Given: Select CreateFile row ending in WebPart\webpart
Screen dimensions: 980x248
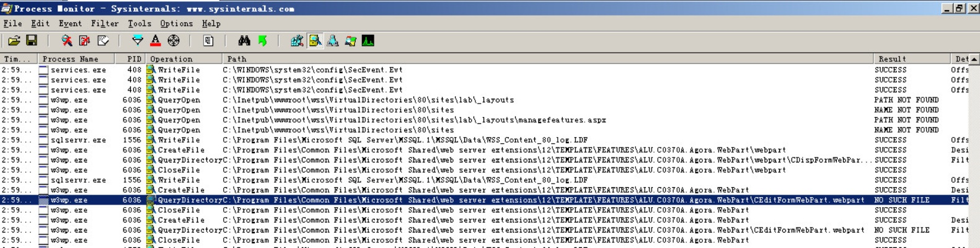Looking at the screenshot, I should pyautogui.click(x=485, y=150).
